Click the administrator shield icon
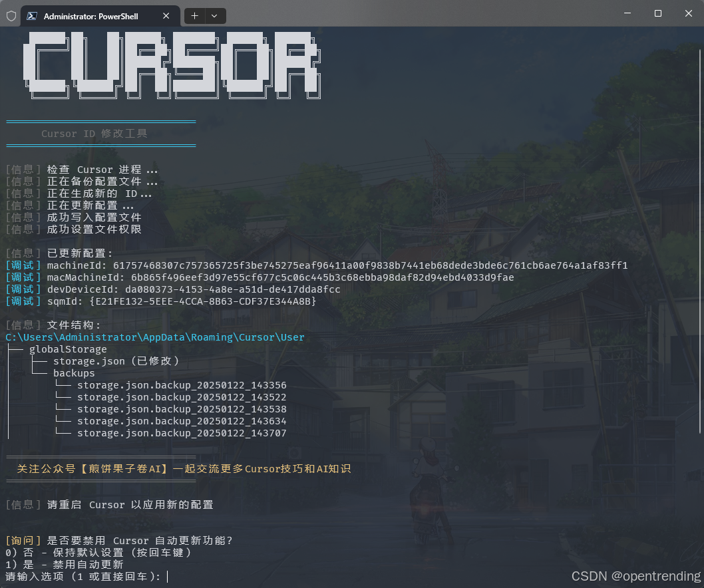704x588 pixels. [11, 16]
